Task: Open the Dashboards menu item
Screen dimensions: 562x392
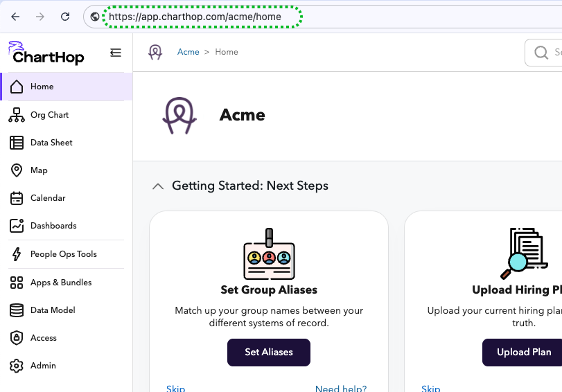Action: pos(53,226)
